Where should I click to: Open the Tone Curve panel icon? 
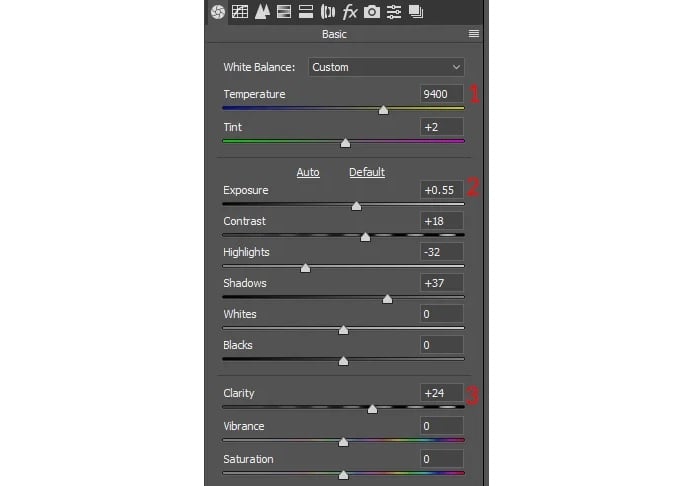point(240,12)
